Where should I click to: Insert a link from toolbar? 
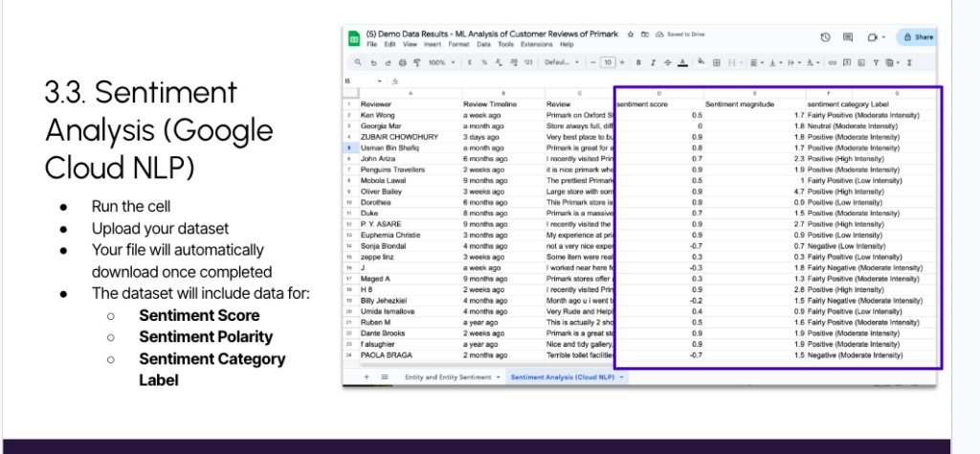pyautogui.click(x=832, y=62)
